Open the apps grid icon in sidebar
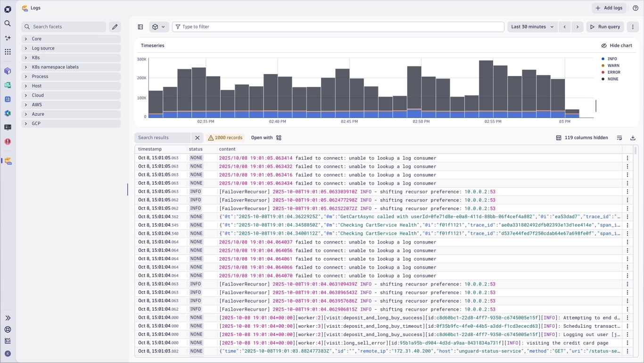644x363 pixels. point(8,52)
